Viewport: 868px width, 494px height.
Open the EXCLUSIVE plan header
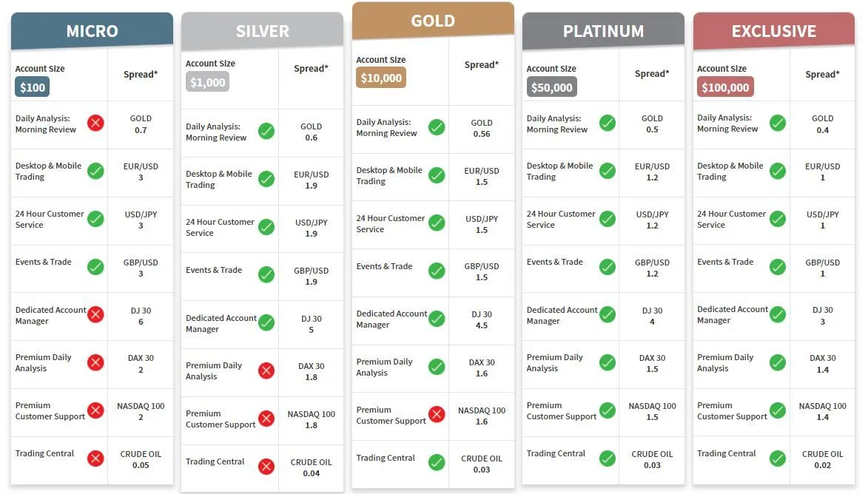pos(774,30)
